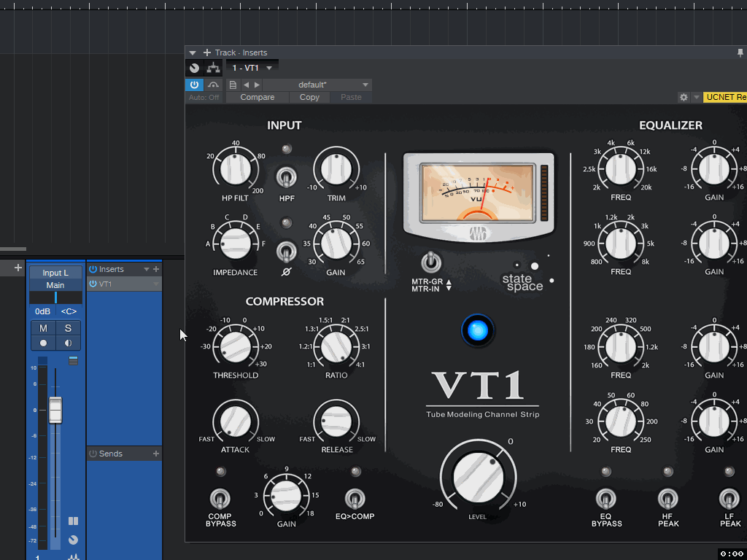This screenshot has width=747, height=560.
Task: Click the 2k–20k equalizer FREQ knob
Action: [x=621, y=169]
